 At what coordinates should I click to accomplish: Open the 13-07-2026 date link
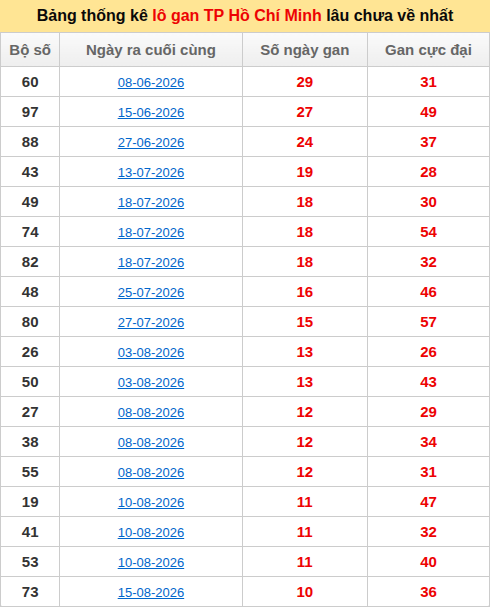click(x=151, y=173)
